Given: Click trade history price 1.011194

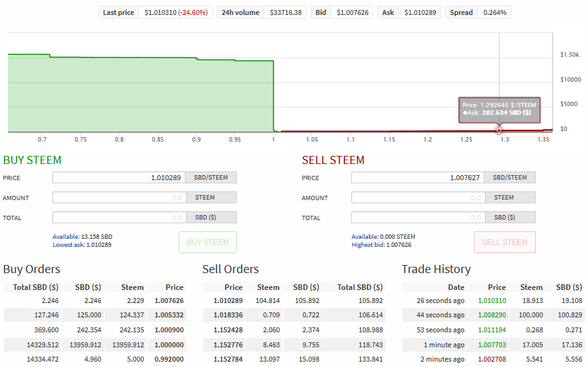Looking at the screenshot, I should [x=492, y=330].
